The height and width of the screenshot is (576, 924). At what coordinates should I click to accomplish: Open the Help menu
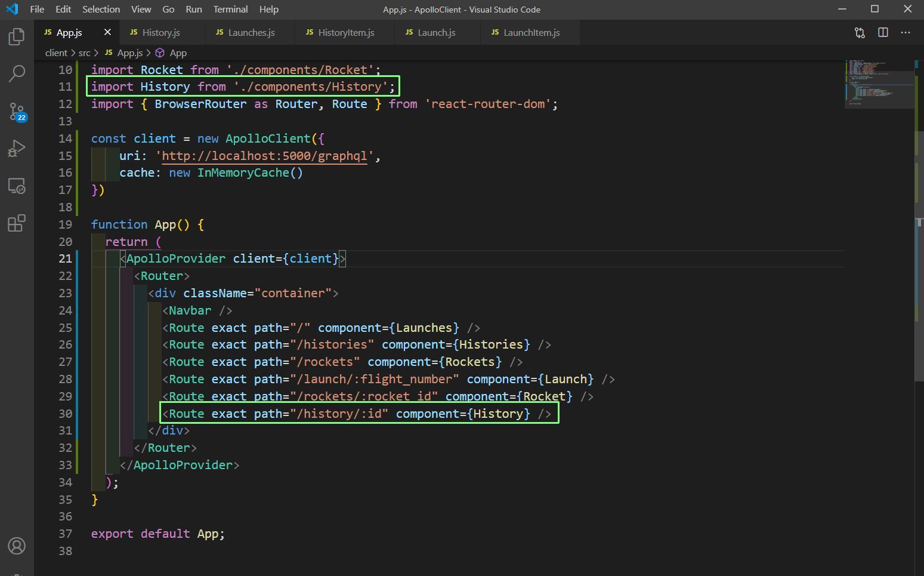269,9
